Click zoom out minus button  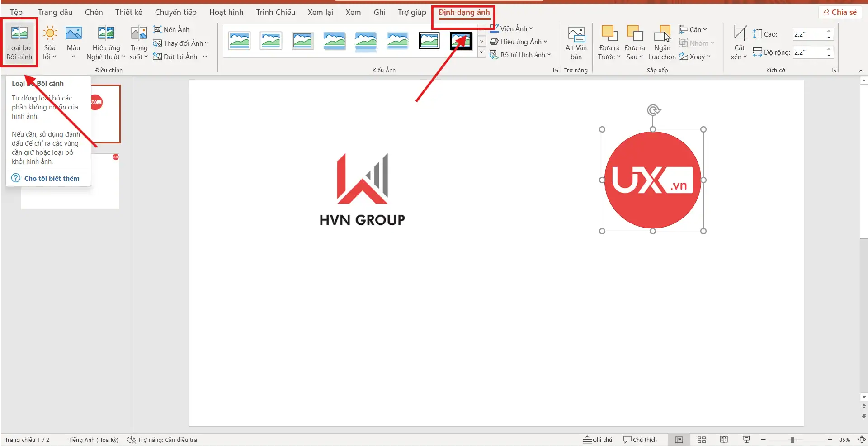tap(764, 440)
